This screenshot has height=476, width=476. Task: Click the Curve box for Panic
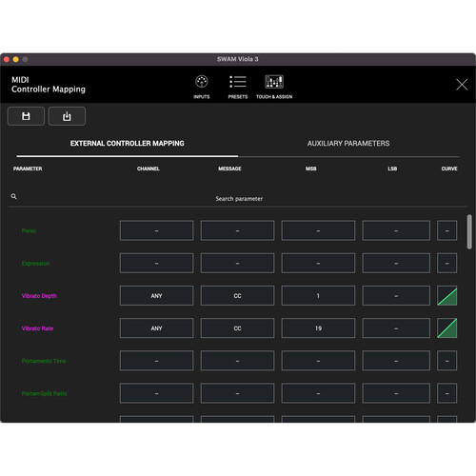coord(446,230)
